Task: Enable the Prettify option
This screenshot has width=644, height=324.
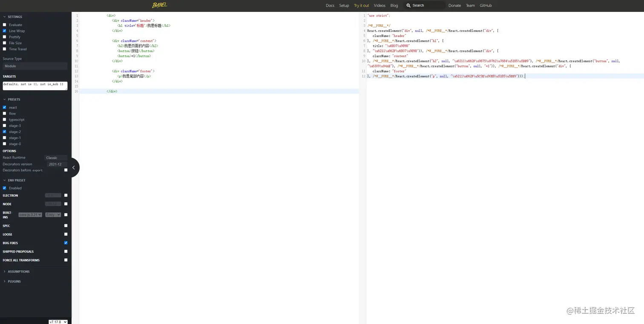Action: 5,37
